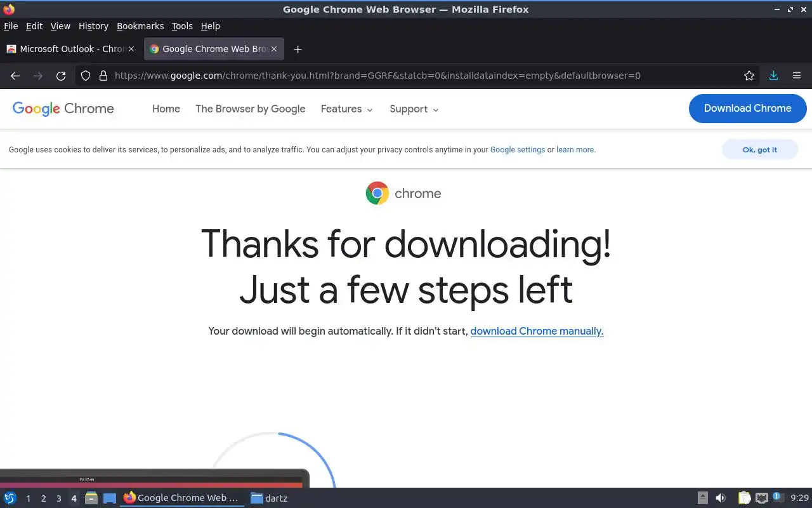812x508 pixels.
Task: Expand the Features dropdown in navigation
Action: click(347, 109)
